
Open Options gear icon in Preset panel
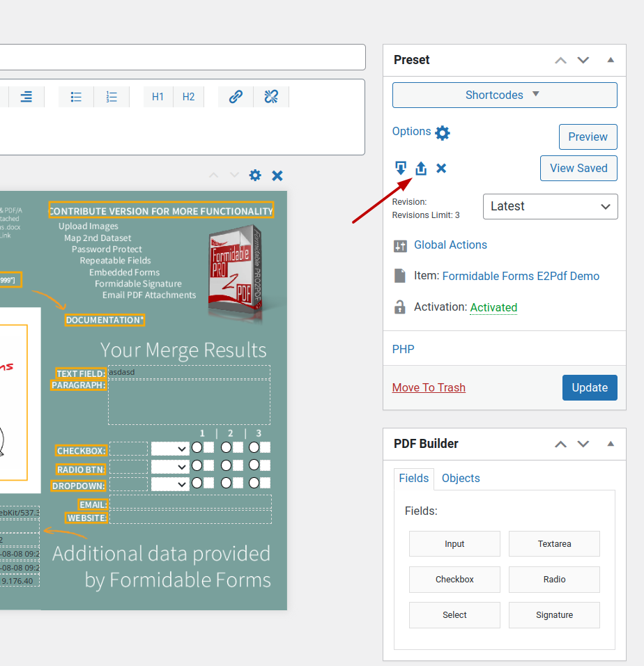click(443, 132)
